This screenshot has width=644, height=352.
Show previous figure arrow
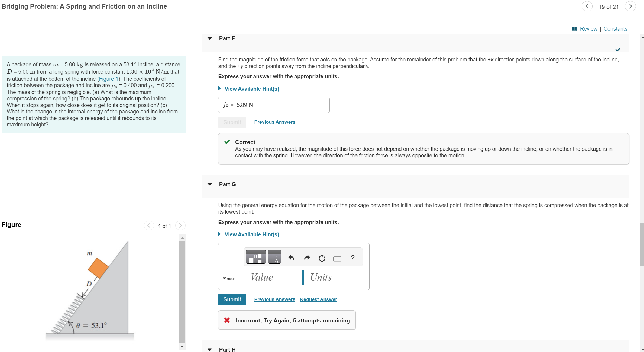(149, 226)
